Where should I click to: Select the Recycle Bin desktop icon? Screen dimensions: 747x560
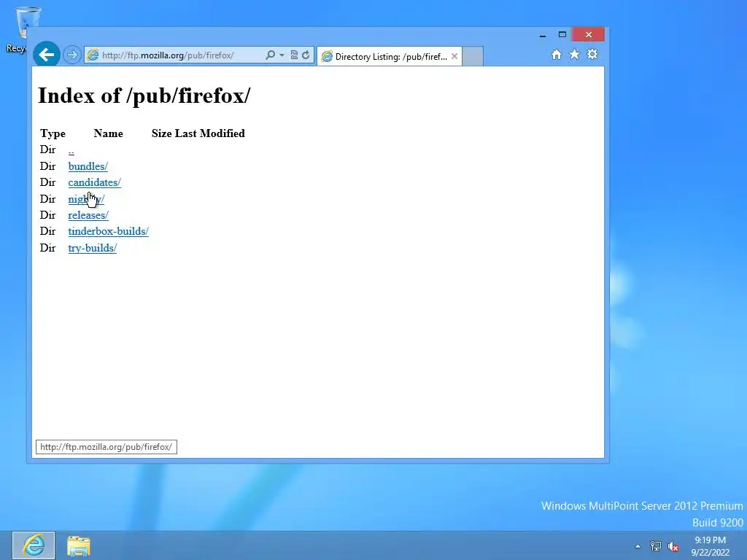[x=21, y=28]
